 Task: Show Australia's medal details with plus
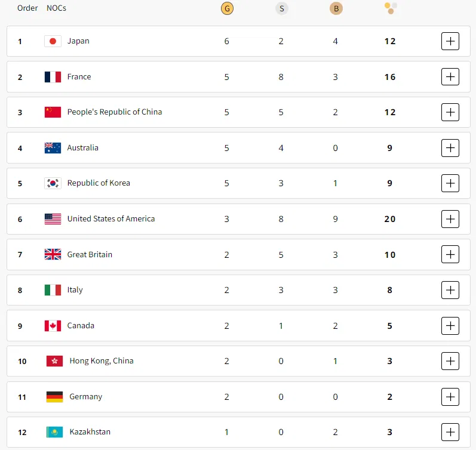click(450, 148)
